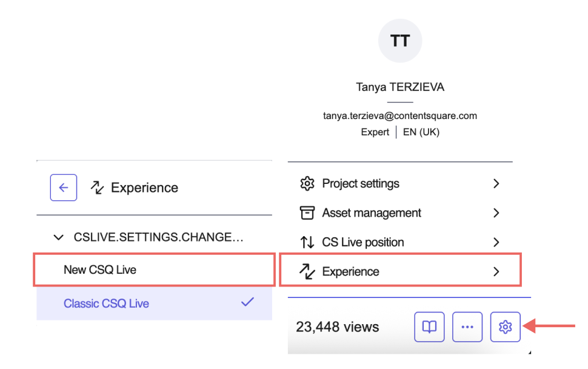588x369 pixels.
Task: Select the Classic CSQ Live option
Action: (x=154, y=303)
